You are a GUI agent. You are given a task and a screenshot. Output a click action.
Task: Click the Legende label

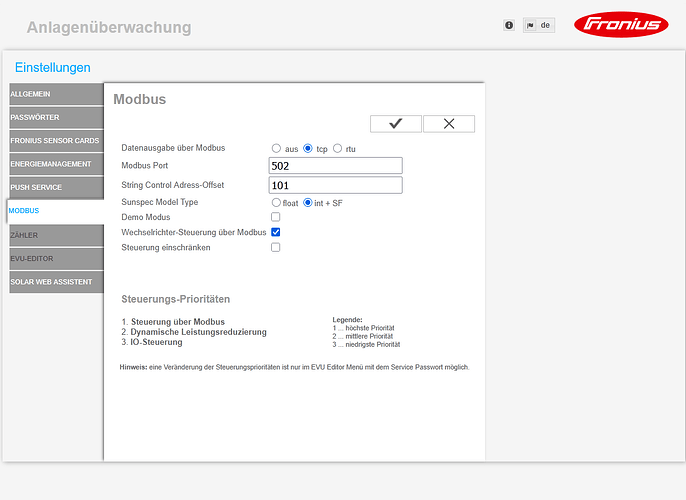point(347,320)
